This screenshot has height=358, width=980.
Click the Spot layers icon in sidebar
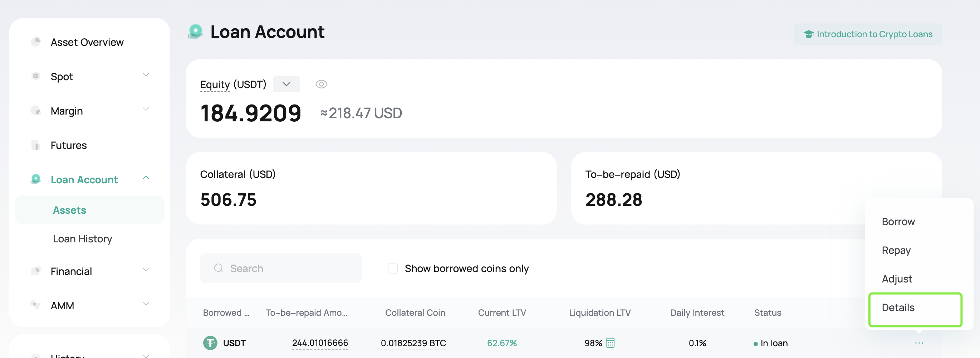pyautogui.click(x=36, y=76)
